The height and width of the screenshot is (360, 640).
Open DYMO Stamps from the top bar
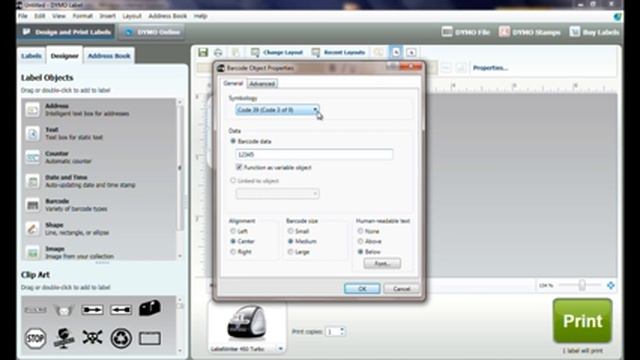pos(529,32)
